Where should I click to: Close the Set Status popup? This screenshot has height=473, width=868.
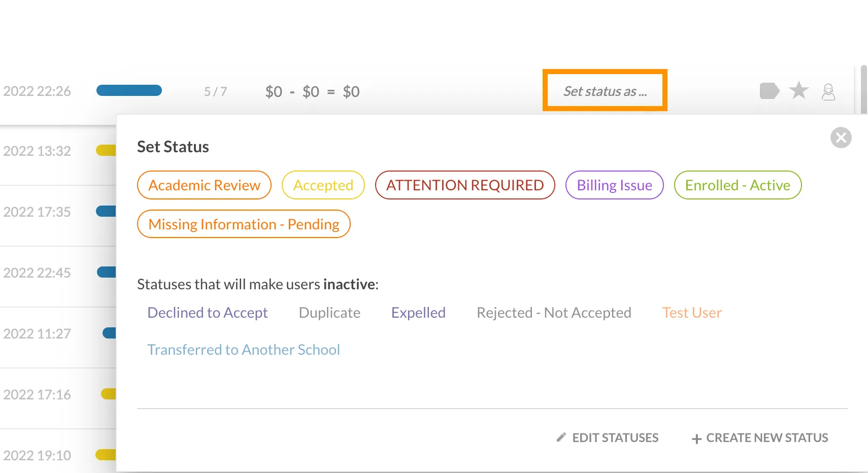coord(841,138)
